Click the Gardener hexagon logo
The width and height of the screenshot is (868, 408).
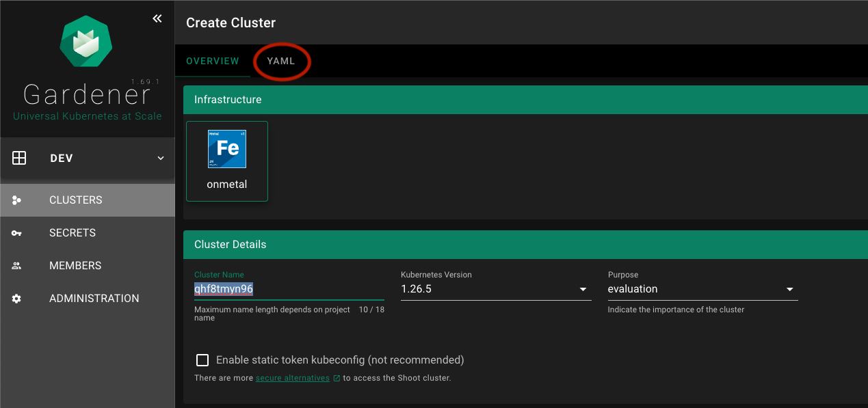point(86,42)
